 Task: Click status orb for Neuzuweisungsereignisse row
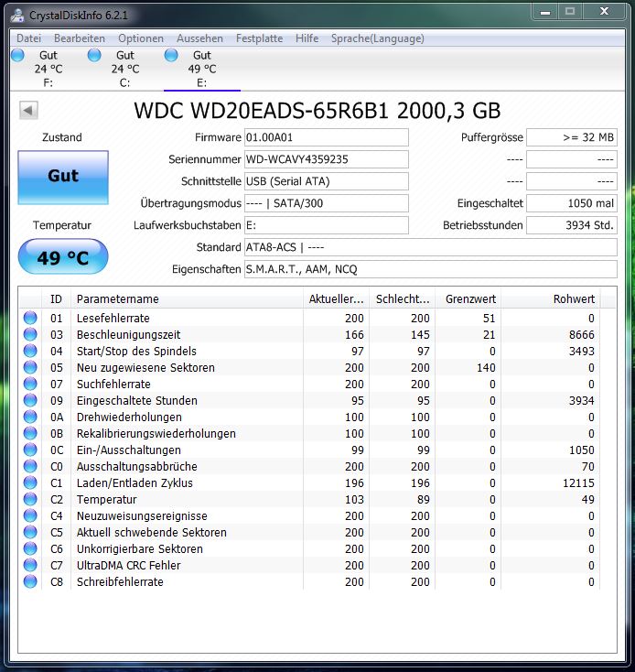(30, 516)
